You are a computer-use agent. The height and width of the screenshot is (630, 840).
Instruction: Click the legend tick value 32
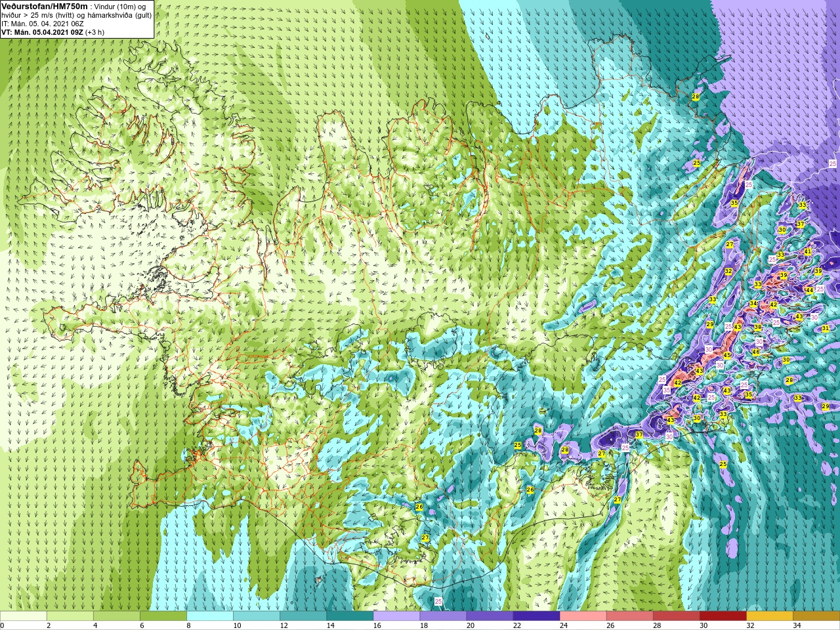750,625
